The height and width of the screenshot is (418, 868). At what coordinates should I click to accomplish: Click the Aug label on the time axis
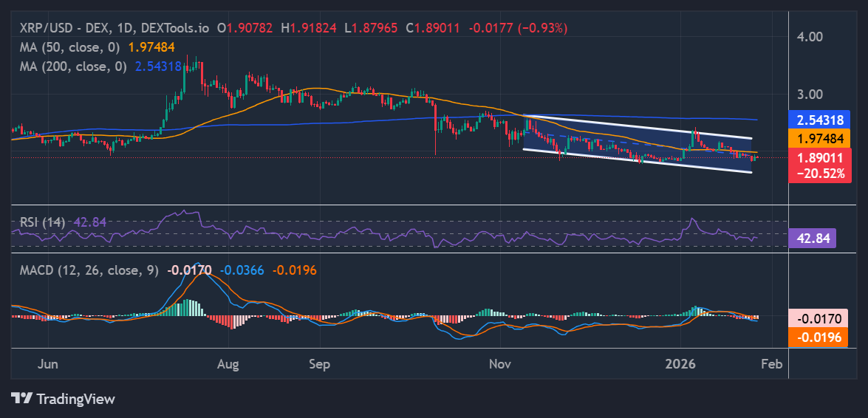click(228, 364)
